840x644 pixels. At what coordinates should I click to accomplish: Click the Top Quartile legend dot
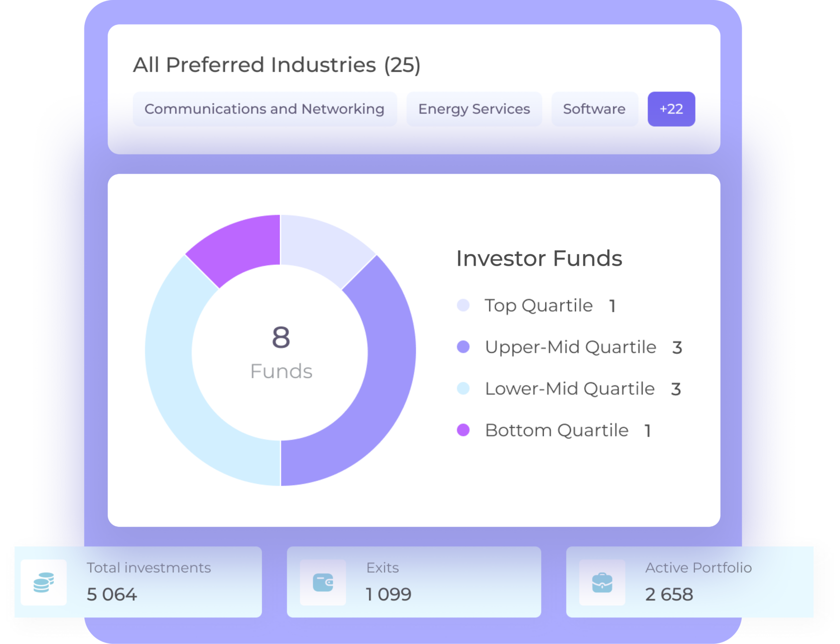463,305
